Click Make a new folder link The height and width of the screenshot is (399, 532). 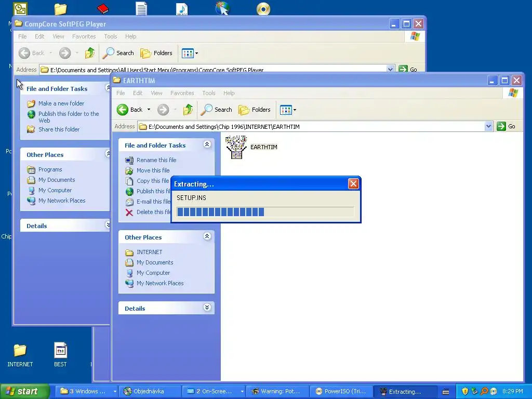pos(61,103)
